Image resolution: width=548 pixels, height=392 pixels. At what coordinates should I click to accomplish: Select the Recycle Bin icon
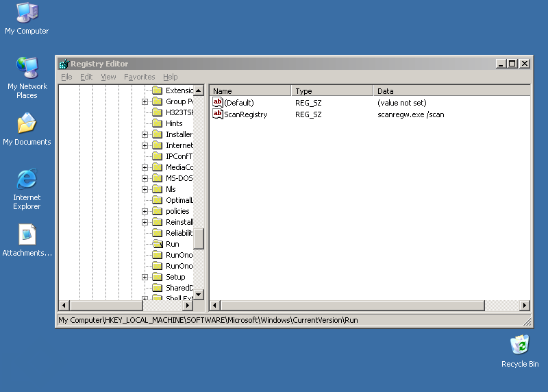tap(520, 345)
